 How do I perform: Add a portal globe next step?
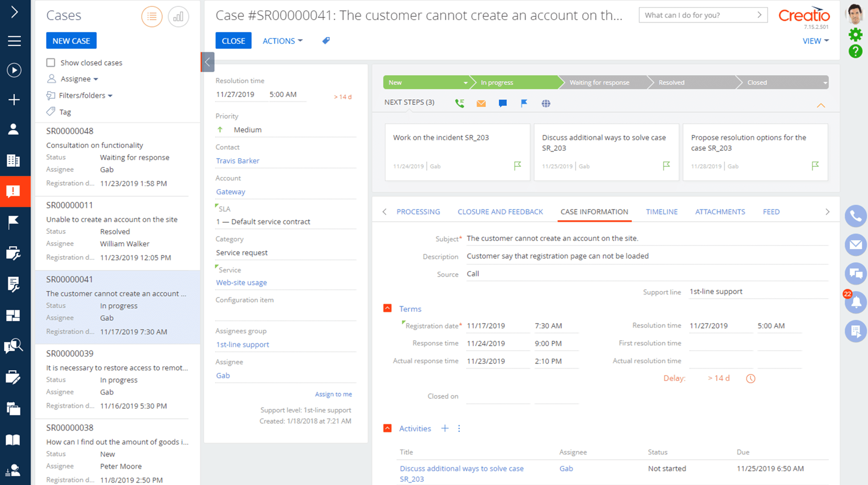pyautogui.click(x=546, y=104)
